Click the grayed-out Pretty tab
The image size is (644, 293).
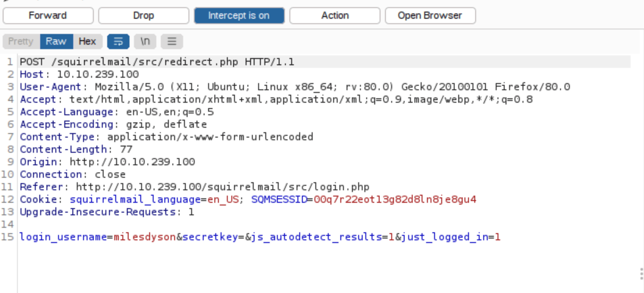21,41
